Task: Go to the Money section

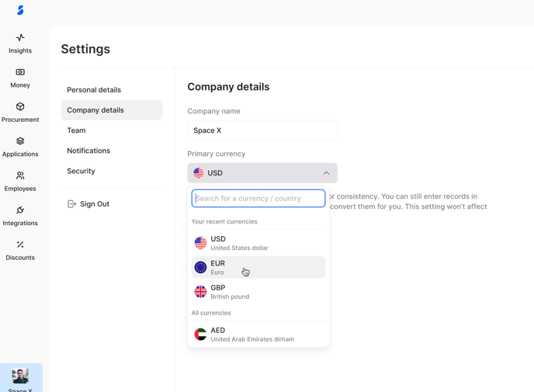Action: [20, 78]
